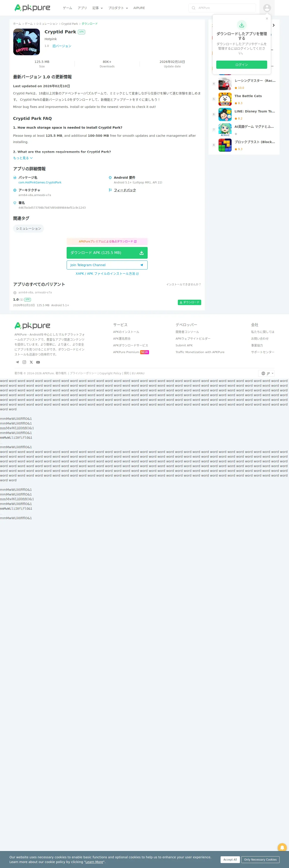This screenshot has height=868, width=289.
Task: Open the LINE: Disney Tsum Tsum icon
Action: pyautogui.click(x=225, y=114)
